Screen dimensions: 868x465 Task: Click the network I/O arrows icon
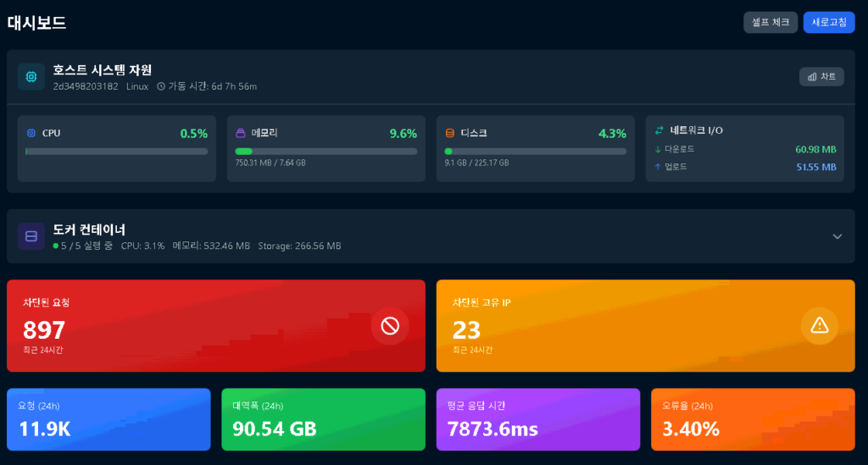tap(659, 130)
